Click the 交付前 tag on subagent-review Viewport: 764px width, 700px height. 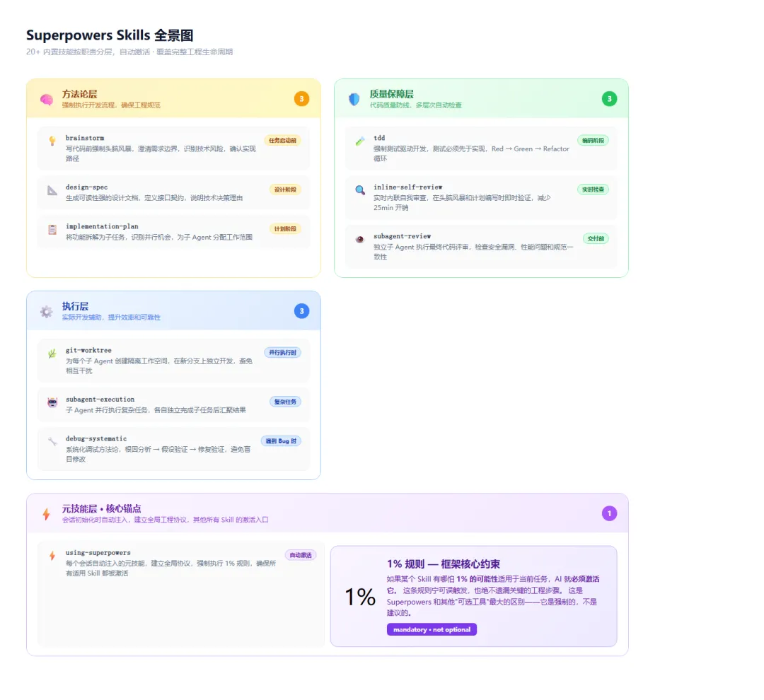coord(596,239)
